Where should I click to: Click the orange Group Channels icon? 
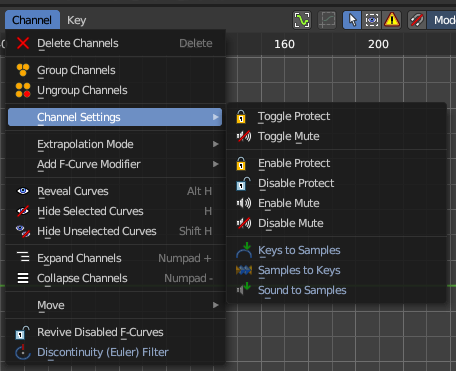[23, 70]
